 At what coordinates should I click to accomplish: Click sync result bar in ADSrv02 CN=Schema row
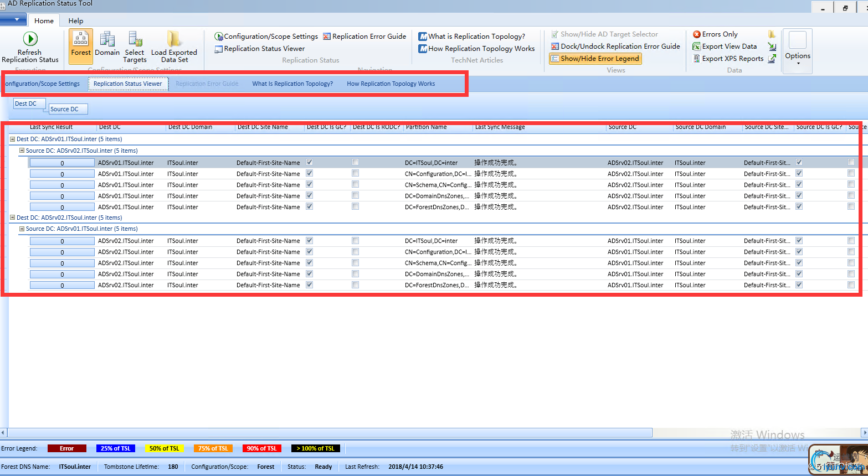62,263
